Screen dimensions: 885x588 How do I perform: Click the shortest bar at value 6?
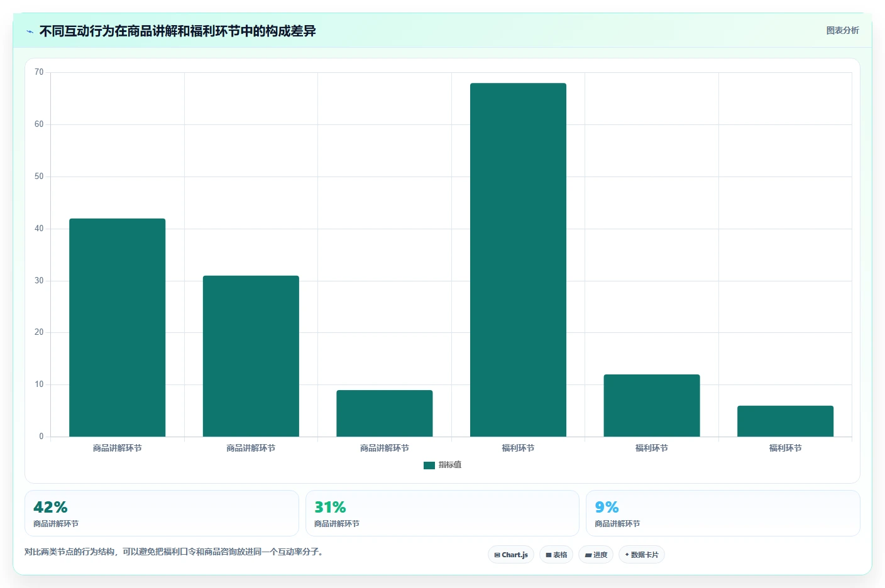tap(786, 421)
